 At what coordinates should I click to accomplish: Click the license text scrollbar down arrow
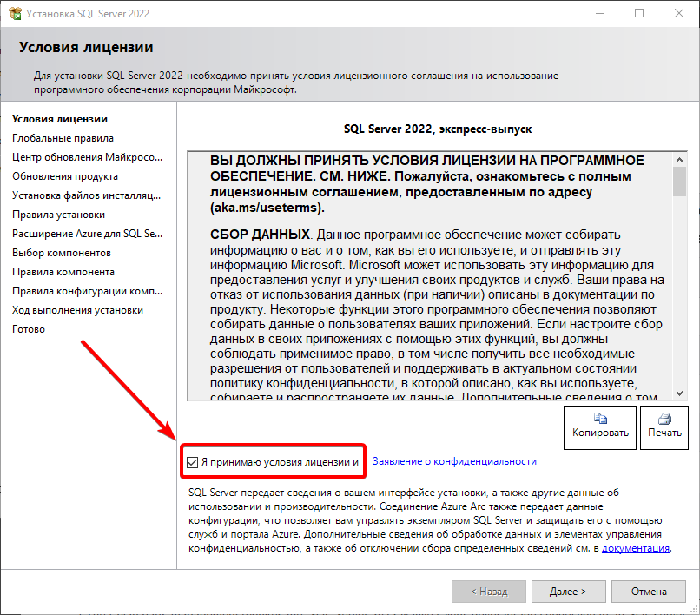[679, 391]
